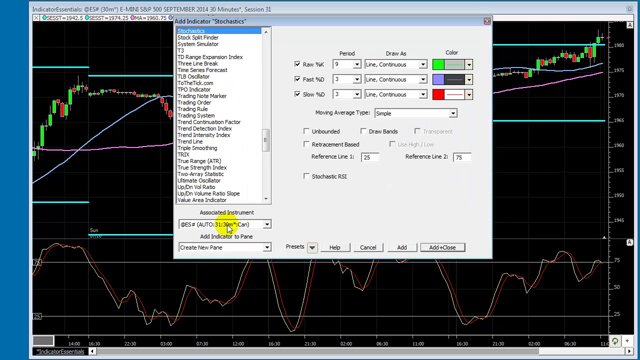
Task: Open the Presets dropdown arrow
Action: click(x=312, y=247)
